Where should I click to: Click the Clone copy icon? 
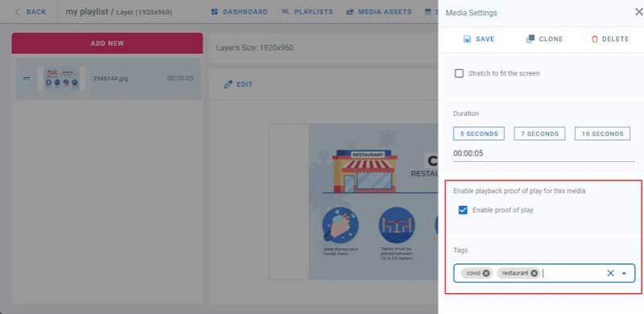pos(530,39)
